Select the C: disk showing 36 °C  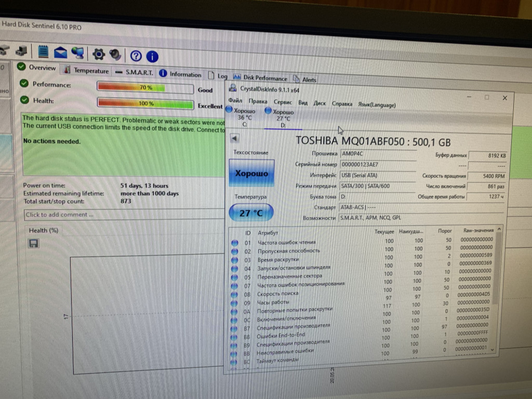click(x=242, y=117)
